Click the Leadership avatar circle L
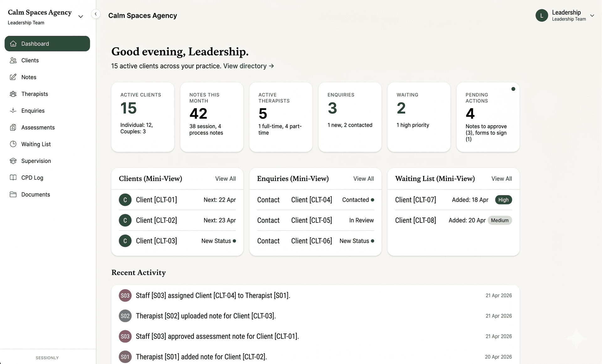 [541, 15]
